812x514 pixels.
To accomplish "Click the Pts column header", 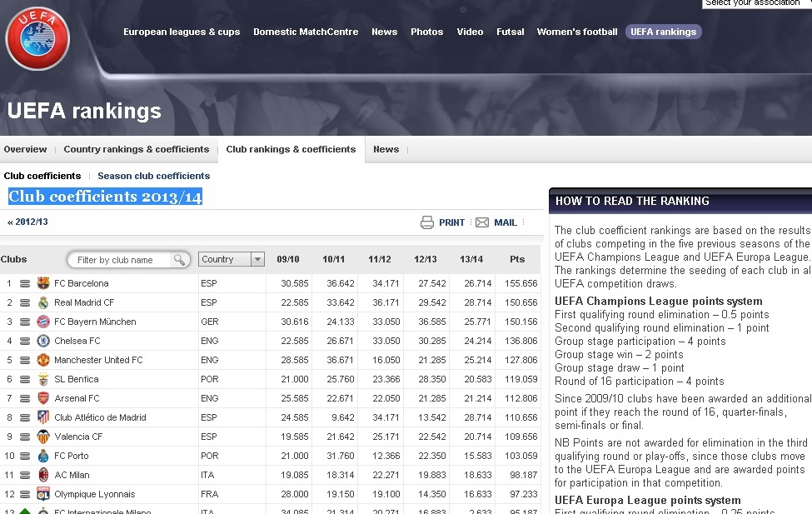I will click(x=517, y=259).
